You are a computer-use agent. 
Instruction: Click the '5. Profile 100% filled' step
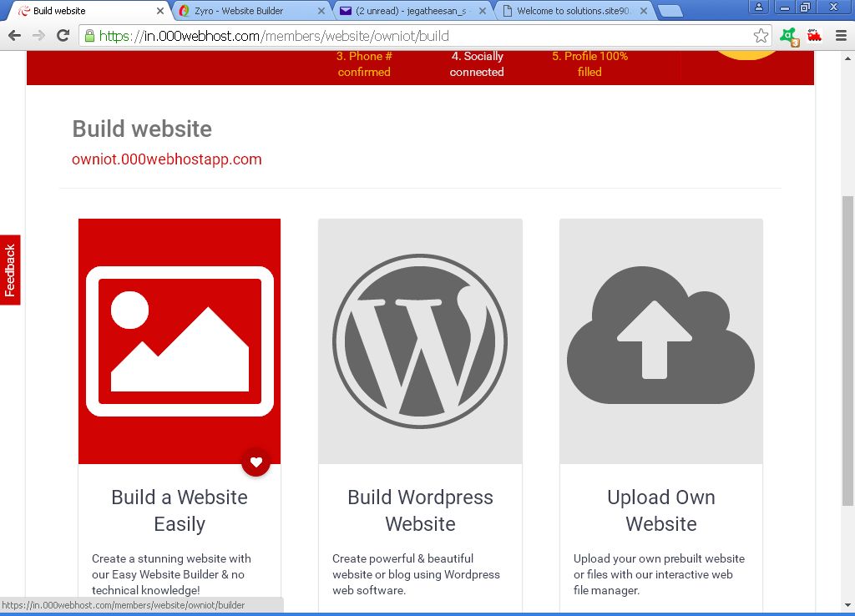[x=589, y=63]
